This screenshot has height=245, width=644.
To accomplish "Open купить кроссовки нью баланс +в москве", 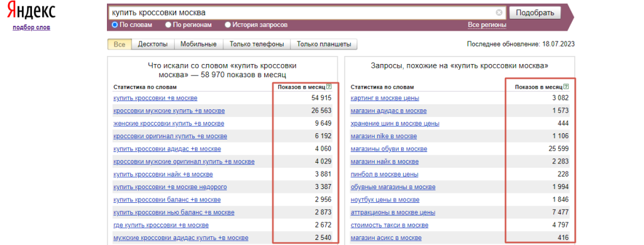I will click(x=174, y=212).
